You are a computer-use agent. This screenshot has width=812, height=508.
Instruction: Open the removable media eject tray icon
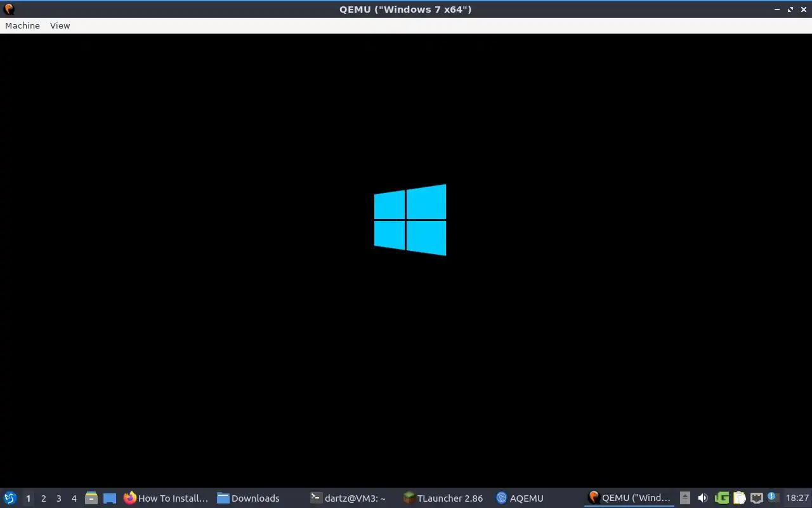[x=685, y=498]
